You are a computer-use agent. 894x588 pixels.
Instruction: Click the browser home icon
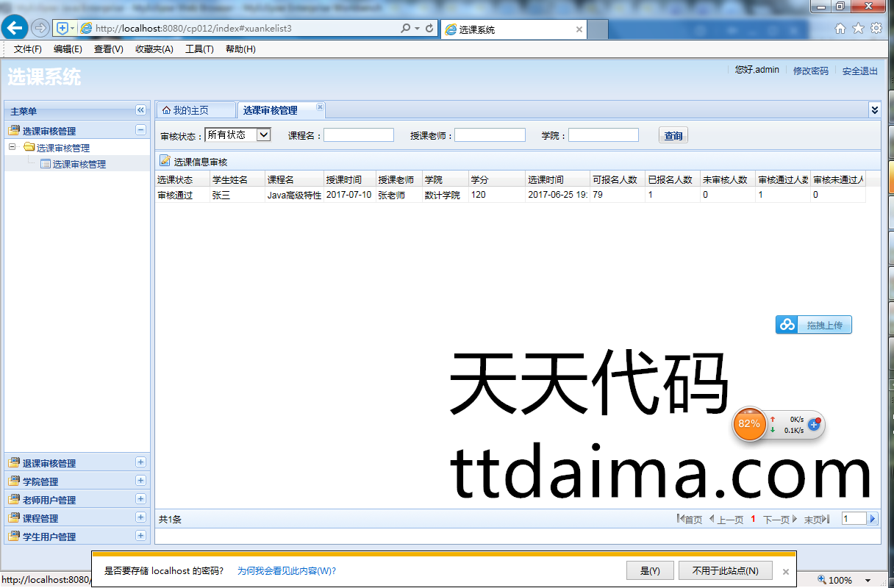[x=840, y=29]
